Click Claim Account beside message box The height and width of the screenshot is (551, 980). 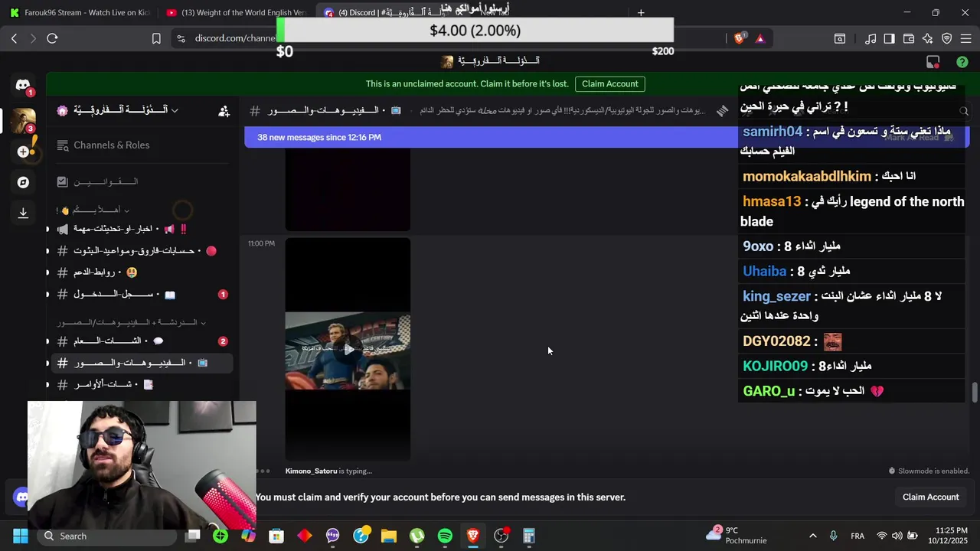(930, 497)
